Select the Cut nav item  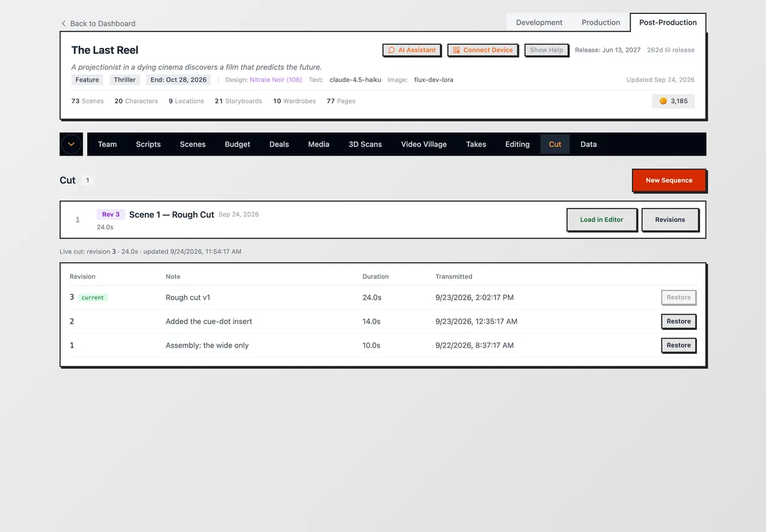555,144
